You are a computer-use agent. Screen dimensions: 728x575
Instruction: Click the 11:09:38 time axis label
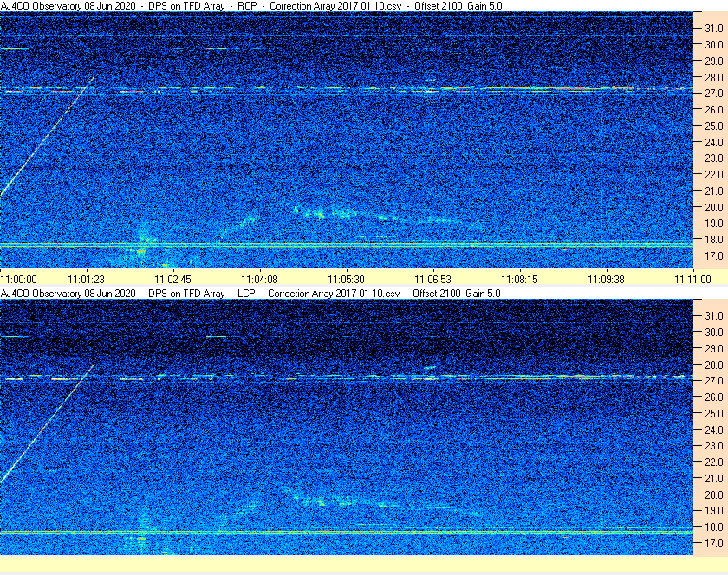(607, 280)
